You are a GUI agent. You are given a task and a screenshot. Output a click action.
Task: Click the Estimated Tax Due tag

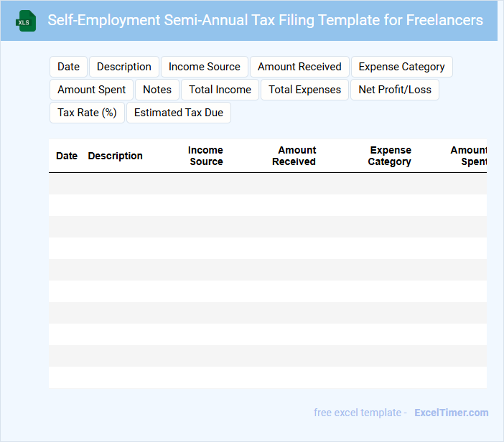pos(179,113)
